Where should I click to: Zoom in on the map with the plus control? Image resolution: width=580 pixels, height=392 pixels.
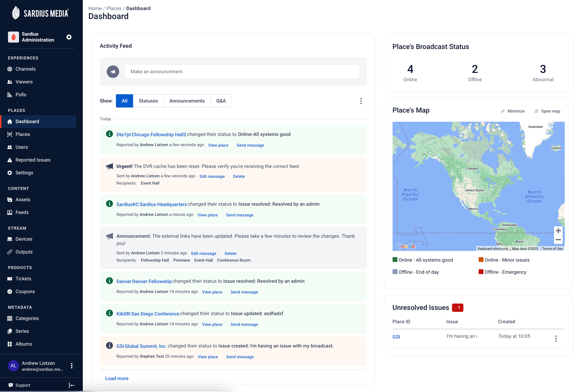point(558,230)
